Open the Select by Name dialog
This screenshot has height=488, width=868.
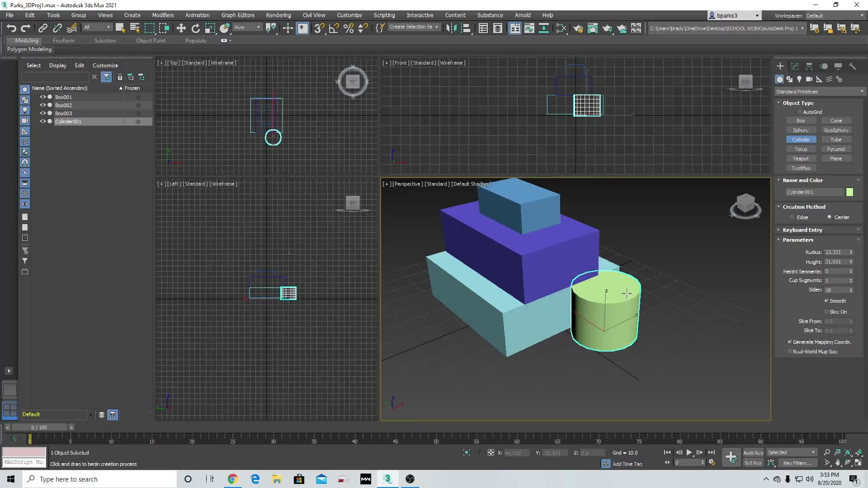click(x=134, y=28)
